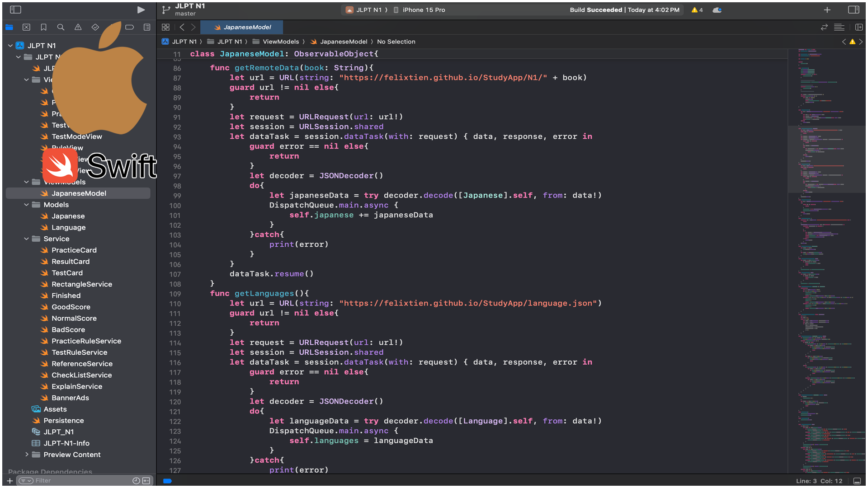Viewport: 868px width, 488px height.
Task: Click the language.json URL string
Action: click(468, 303)
